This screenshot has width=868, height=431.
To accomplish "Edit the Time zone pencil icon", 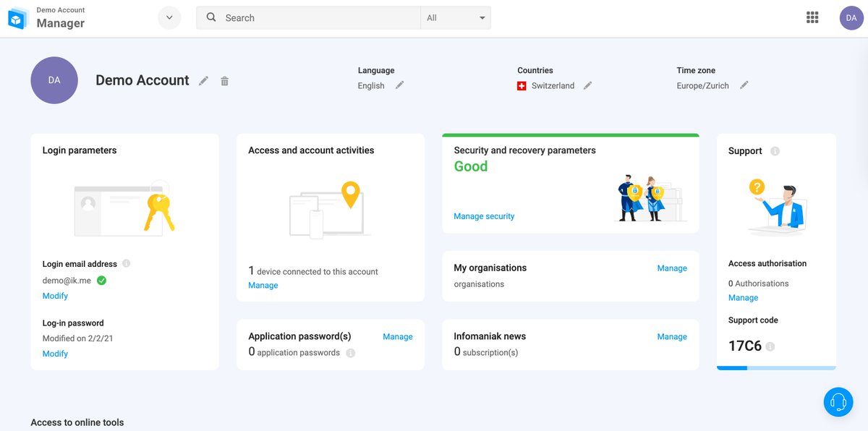I will pyautogui.click(x=744, y=85).
